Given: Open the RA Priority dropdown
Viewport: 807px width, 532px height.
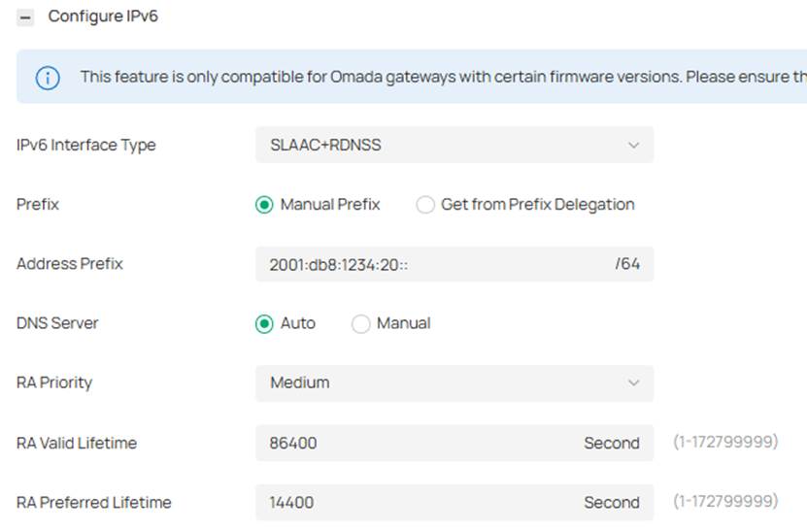Looking at the screenshot, I should click(x=454, y=383).
